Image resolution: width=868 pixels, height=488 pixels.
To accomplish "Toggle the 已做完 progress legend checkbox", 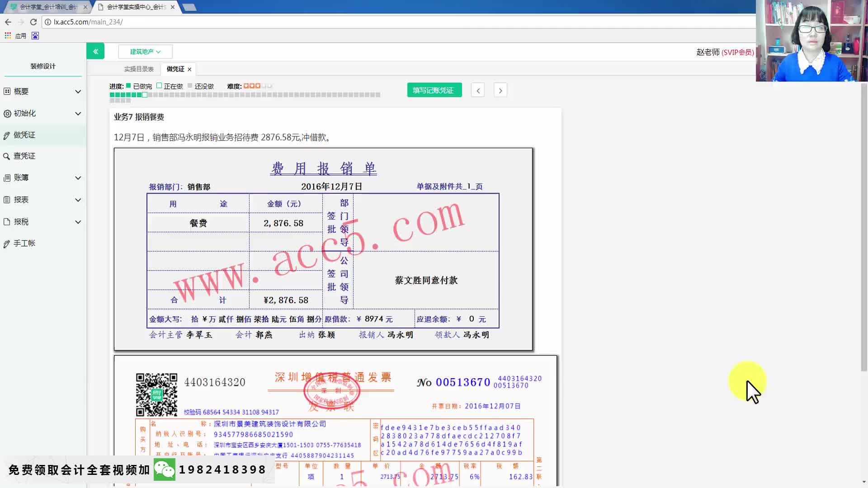I will [x=128, y=85].
